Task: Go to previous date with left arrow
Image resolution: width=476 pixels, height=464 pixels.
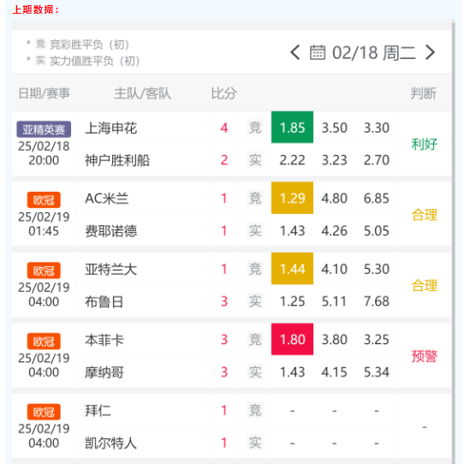Action: tap(295, 52)
